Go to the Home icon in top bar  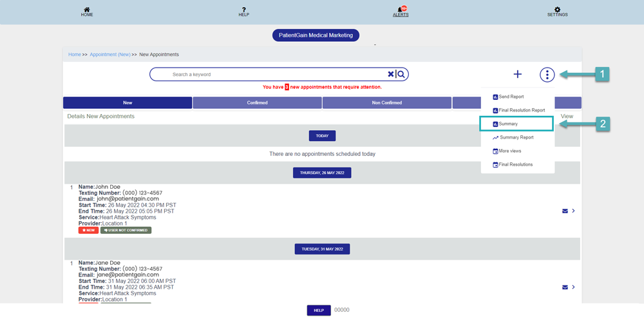(x=87, y=10)
